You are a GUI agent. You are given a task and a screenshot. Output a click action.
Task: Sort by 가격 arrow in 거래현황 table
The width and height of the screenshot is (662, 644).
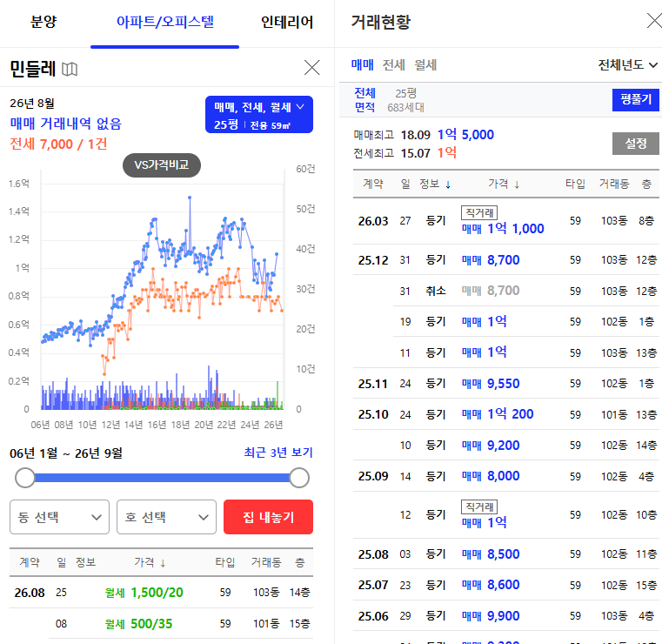517,184
